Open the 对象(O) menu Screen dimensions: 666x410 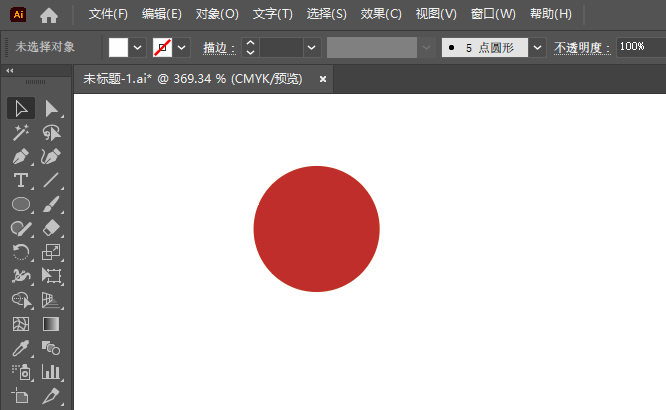pos(217,14)
